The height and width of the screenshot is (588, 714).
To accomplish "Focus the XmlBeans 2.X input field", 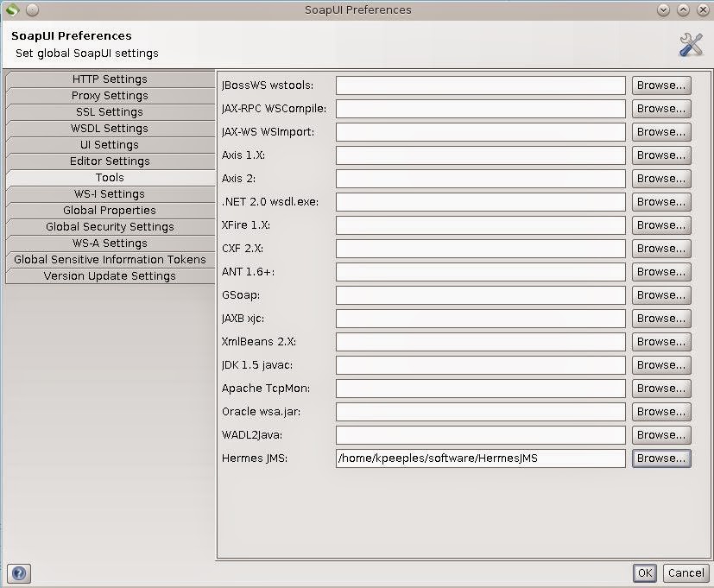I will pyautogui.click(x=480, y=342).
